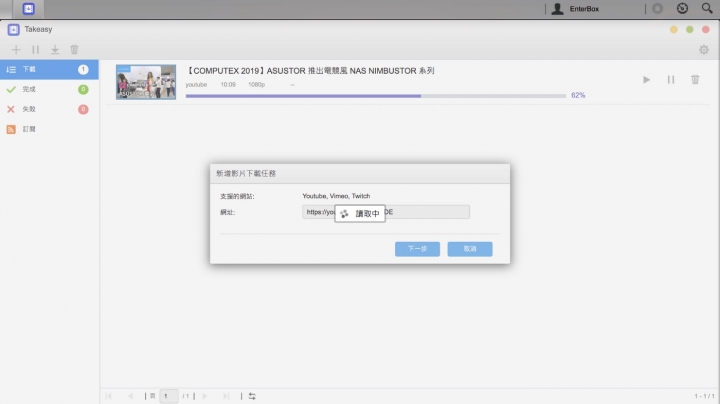Screen dimensions: 720x404
Task: Delete the COMPUTEX video download task
Action: [695, 80]
